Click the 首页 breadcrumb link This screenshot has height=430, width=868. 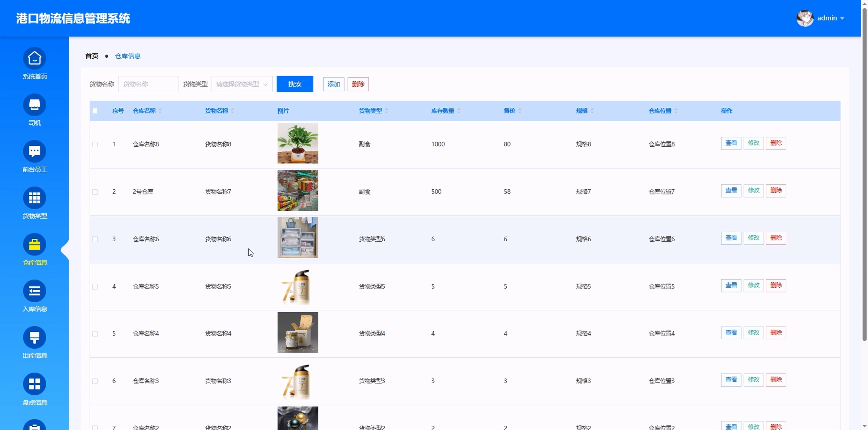(x=92, y=56)
